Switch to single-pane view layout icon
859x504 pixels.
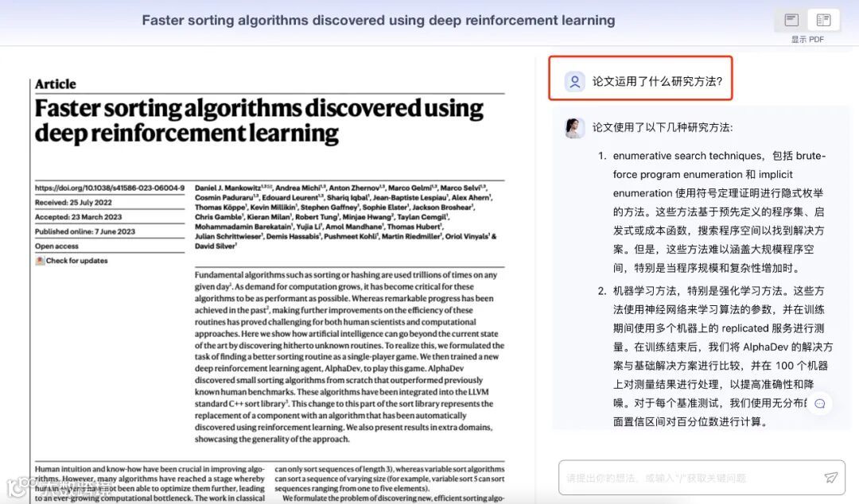point(791,20)
